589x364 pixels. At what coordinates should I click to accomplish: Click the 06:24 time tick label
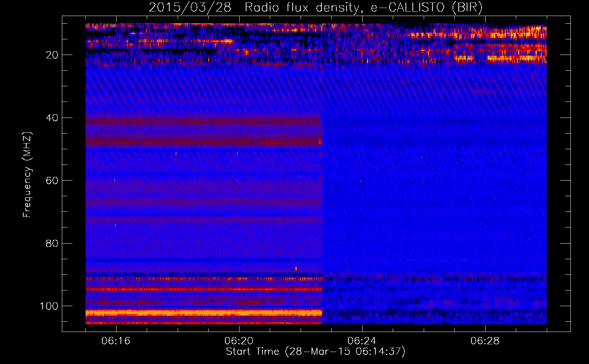pos(362,341)
